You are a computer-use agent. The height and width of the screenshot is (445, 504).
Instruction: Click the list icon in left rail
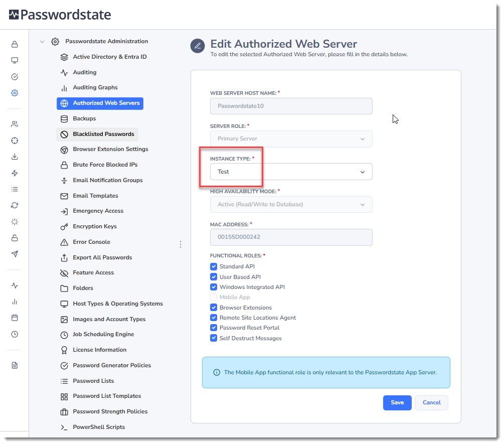15,189
